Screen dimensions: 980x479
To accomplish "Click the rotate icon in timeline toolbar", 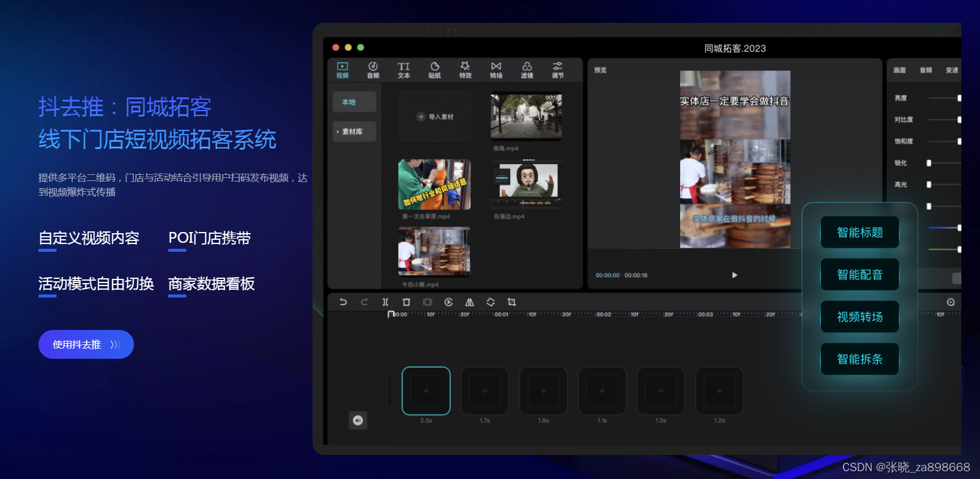I will tap(490, 302).
